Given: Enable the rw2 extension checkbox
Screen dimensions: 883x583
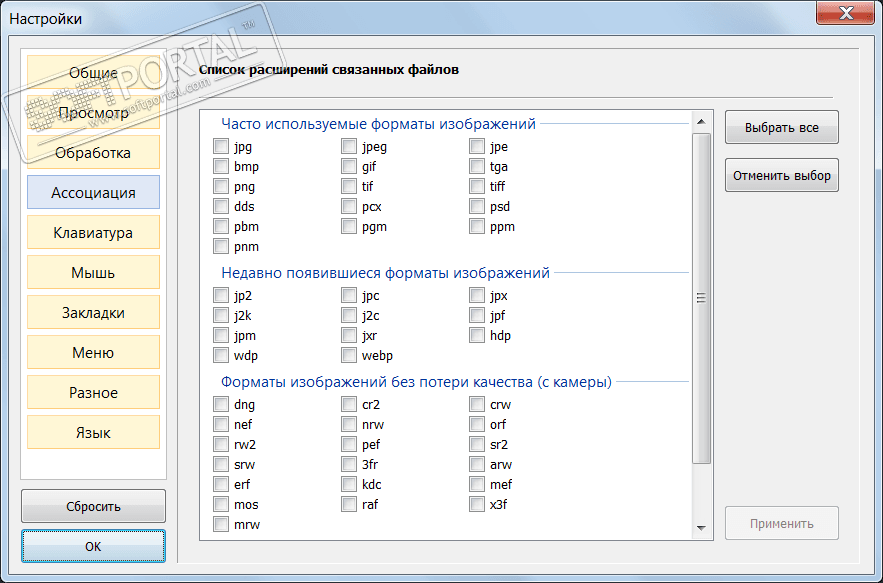Looking at the screenshot, I should (x=221, y=444).
